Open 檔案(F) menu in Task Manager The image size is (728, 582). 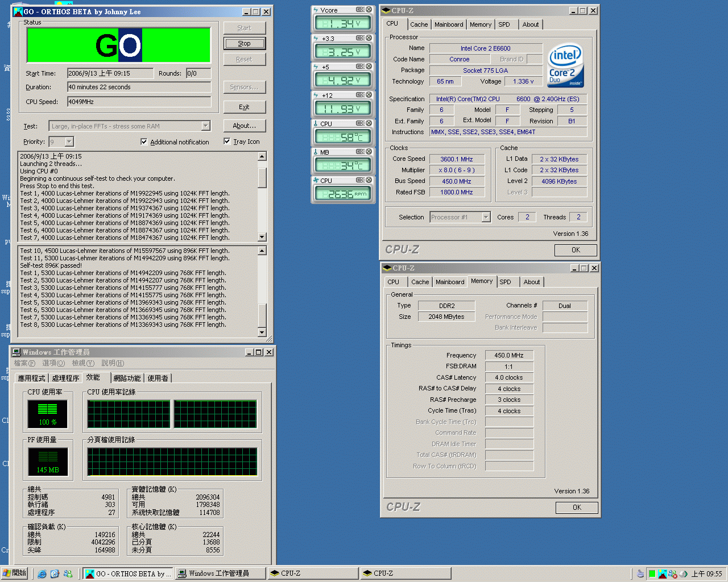(24, 363)
